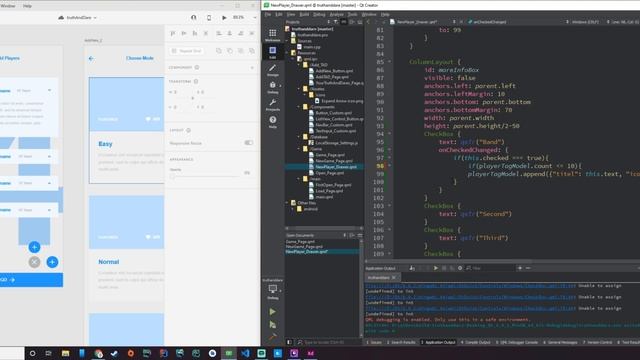Image resolution: width=640 pixels, height=360 pixels.
Task: Collapse the ColumnLayout block at line 85
Action: (x=389, y=62)
